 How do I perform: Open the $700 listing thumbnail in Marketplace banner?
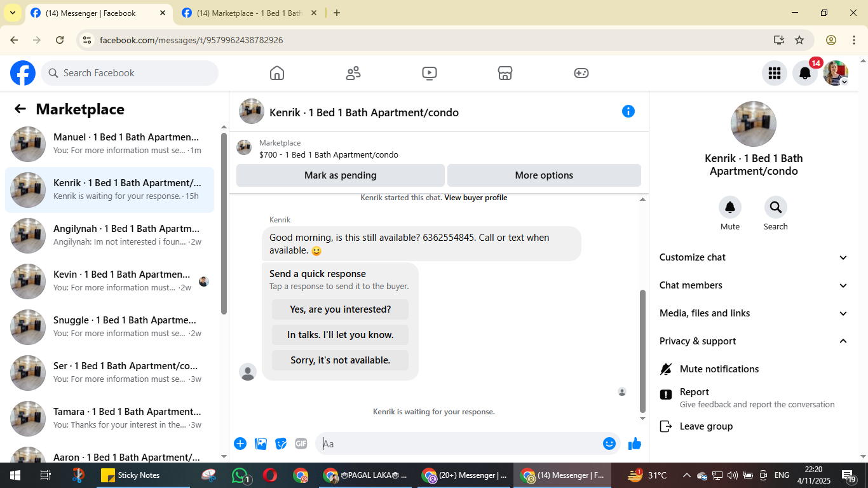(x=244, y=148)
